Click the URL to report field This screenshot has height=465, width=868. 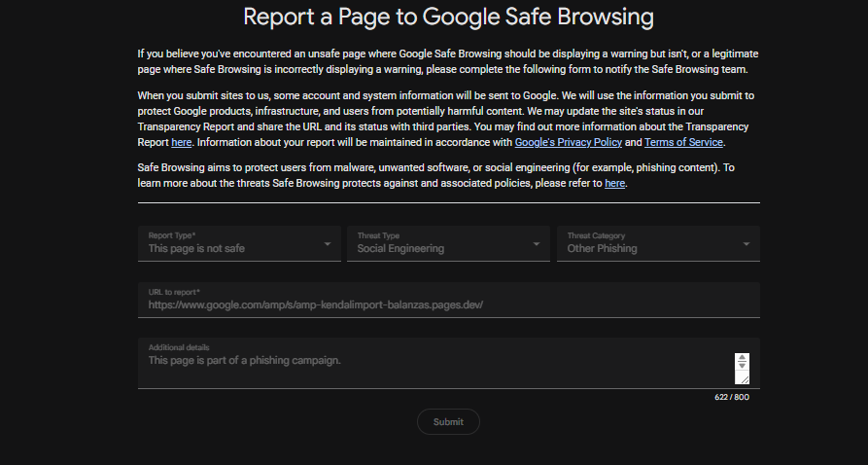(x=448, y=300)
